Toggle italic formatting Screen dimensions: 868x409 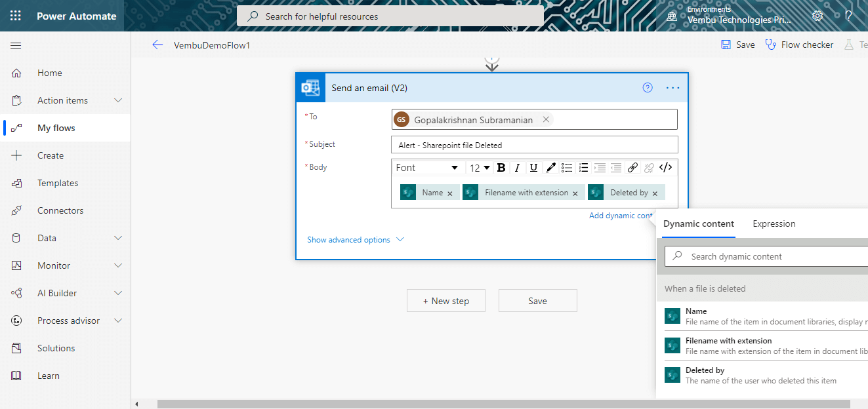(x=517, y=168)
